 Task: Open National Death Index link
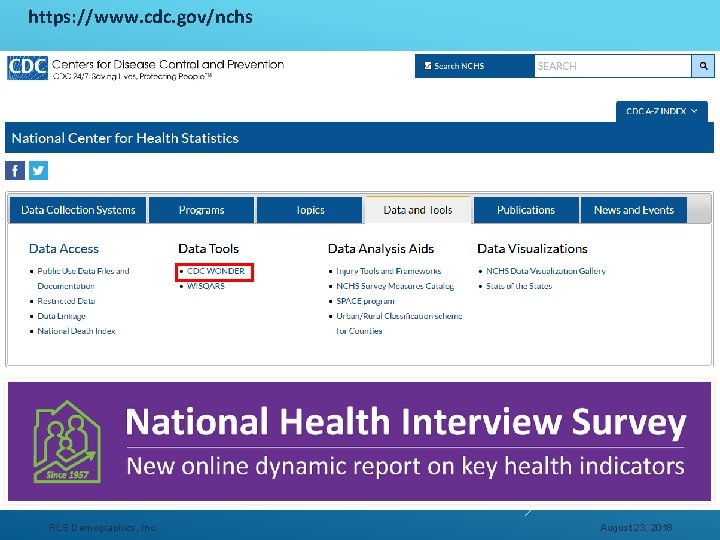(x=76, y=331)
